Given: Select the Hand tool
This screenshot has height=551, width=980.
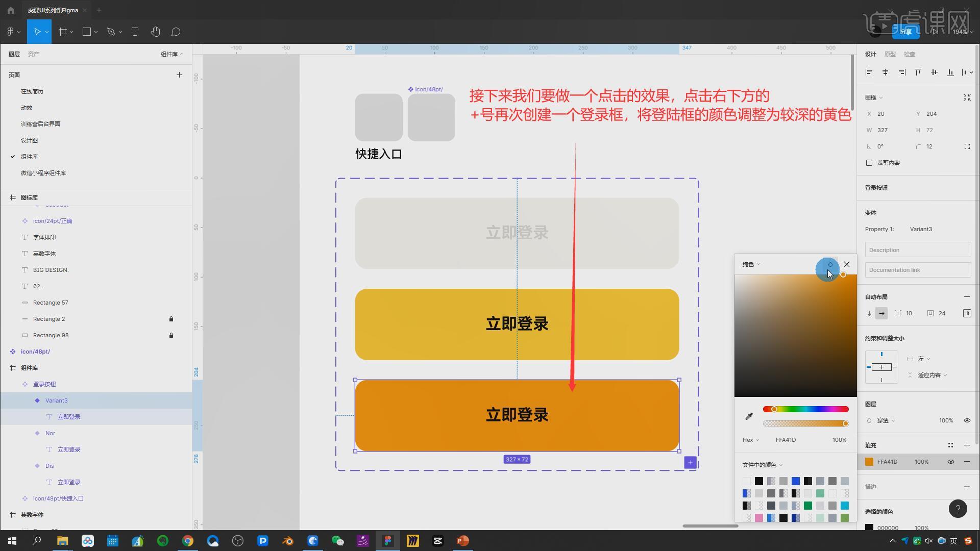Looking at the screenshot, I should [156, 32].
